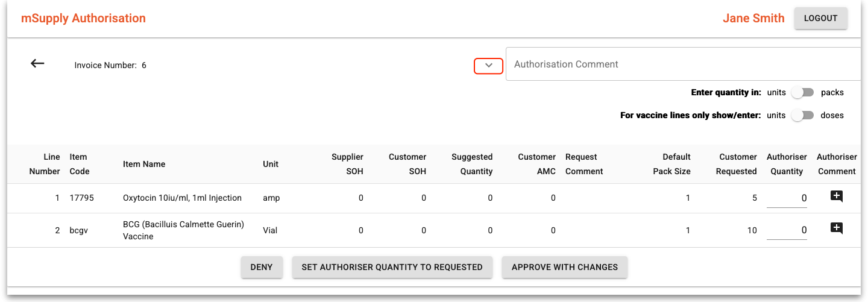Click the back arrow icon

[37, 64]
